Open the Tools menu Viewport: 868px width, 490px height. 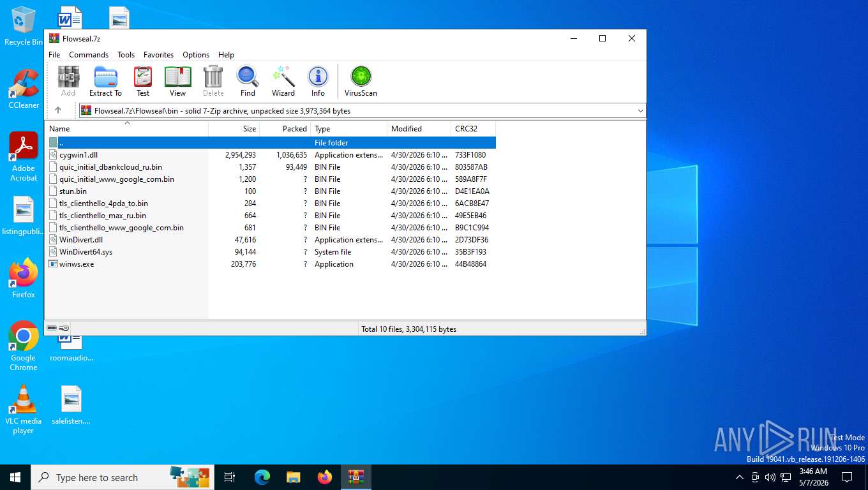point(126,55)
